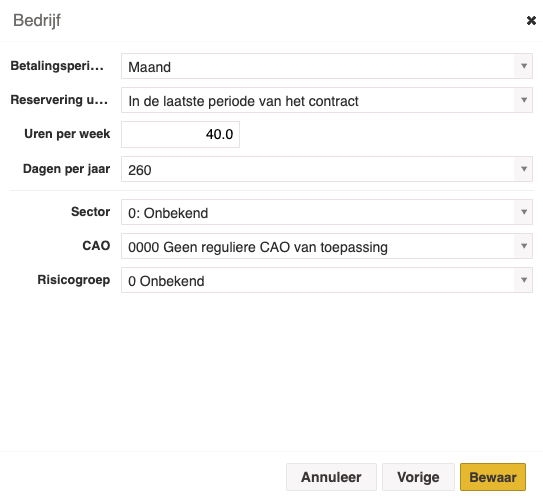Save with the yellow Bewaar button
Screen dimensions: 543x504
point(493,477)
